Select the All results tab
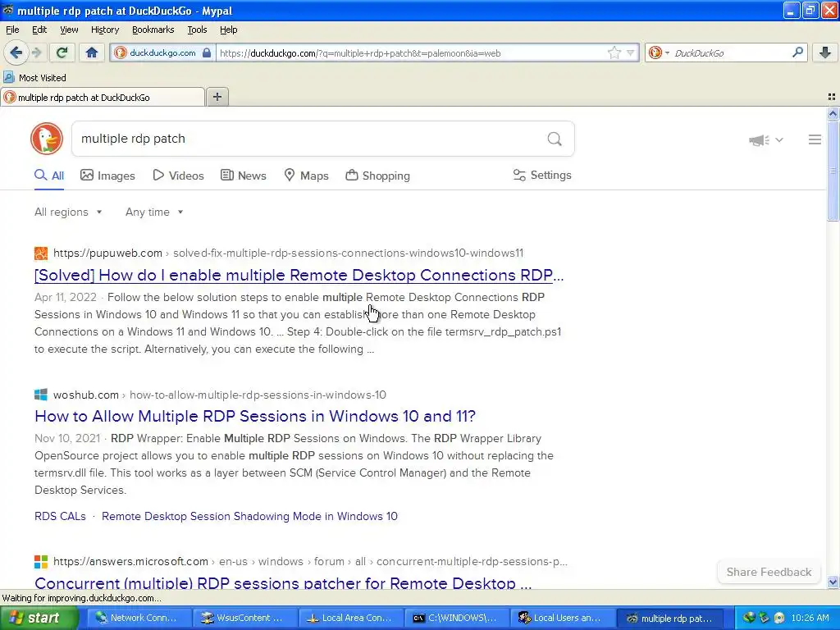This screenshot has height=630, width=840. point(49,176)
